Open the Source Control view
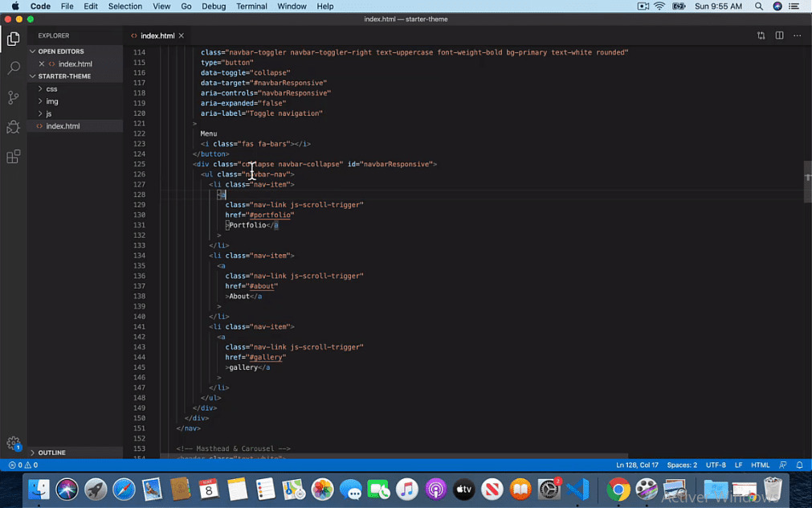This screenshot has height=508, width=812. click(13, 96)
